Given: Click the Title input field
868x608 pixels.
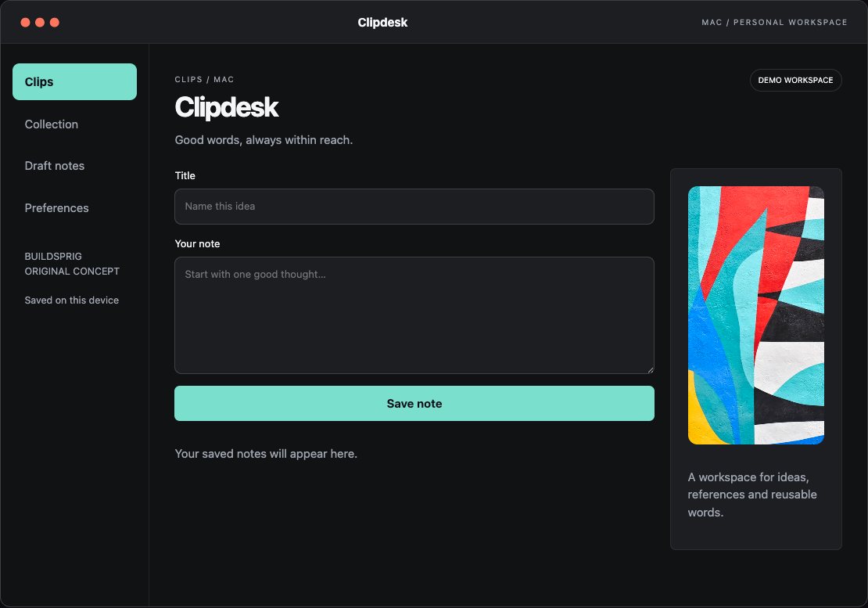Looking at the screenshot, I should (414, 207).
